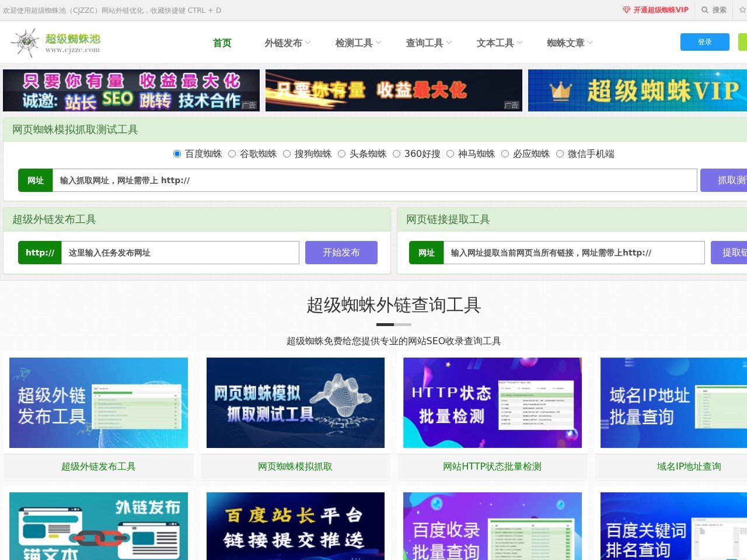The image size is (747, 560).
Task: Click the diamond VIP icon in top bar
Action: [626, 10]
